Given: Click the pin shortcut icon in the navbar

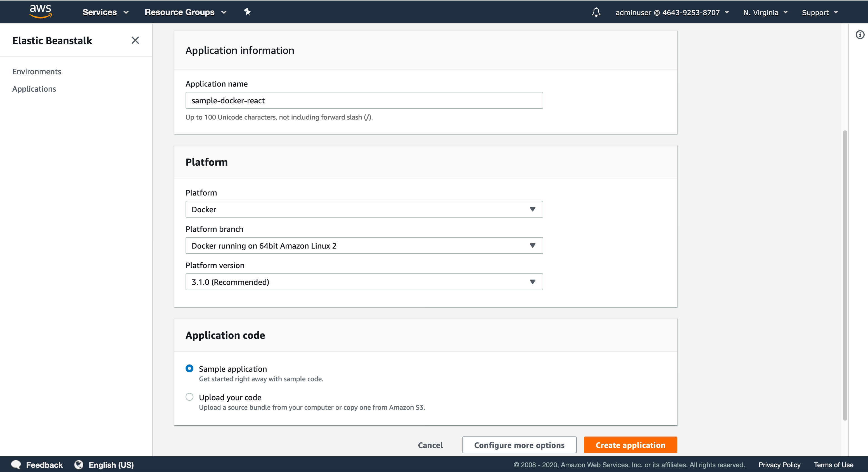Looking at the screenshot, I should (x=247, y=12).
